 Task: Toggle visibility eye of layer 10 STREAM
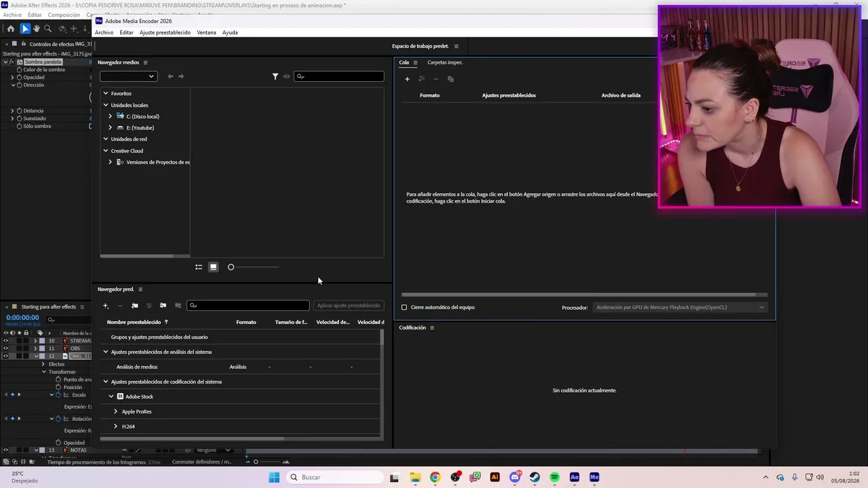pos(5,341)
